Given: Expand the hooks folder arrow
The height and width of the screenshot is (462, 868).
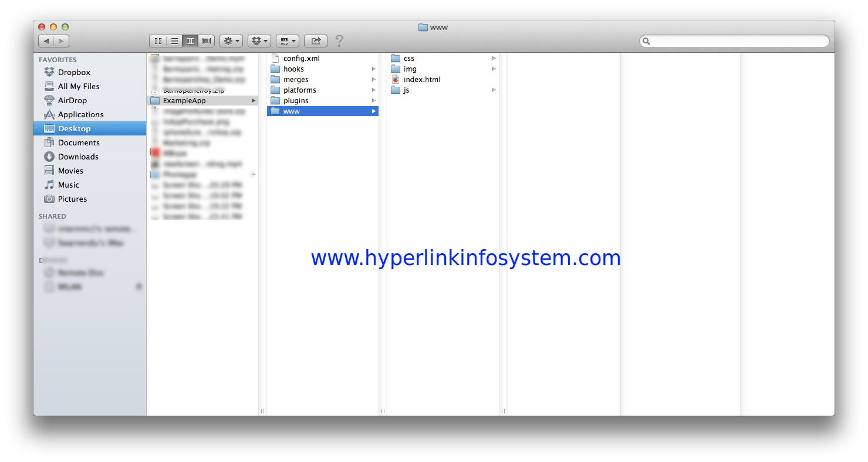Looking at the screenshot, I should 374,69.
